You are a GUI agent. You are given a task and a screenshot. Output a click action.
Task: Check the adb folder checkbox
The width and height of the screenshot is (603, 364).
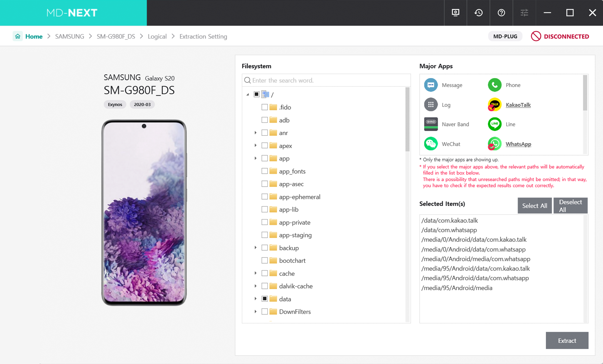point(265,120)
